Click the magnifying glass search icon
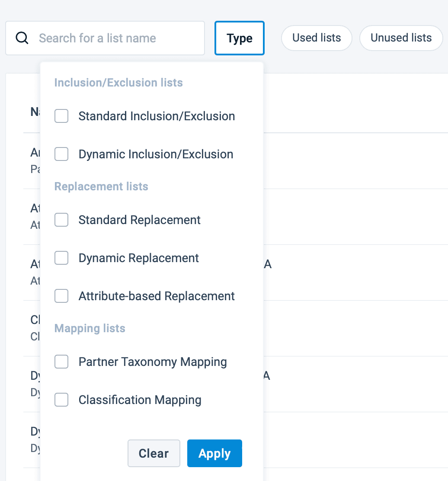 tap(22, 38)
